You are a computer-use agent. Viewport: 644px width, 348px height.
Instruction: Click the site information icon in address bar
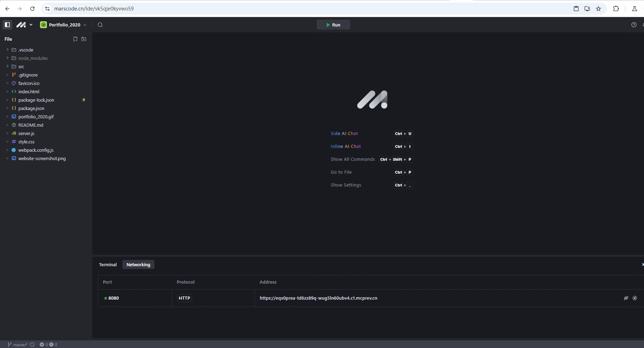(x=47, y=9)
